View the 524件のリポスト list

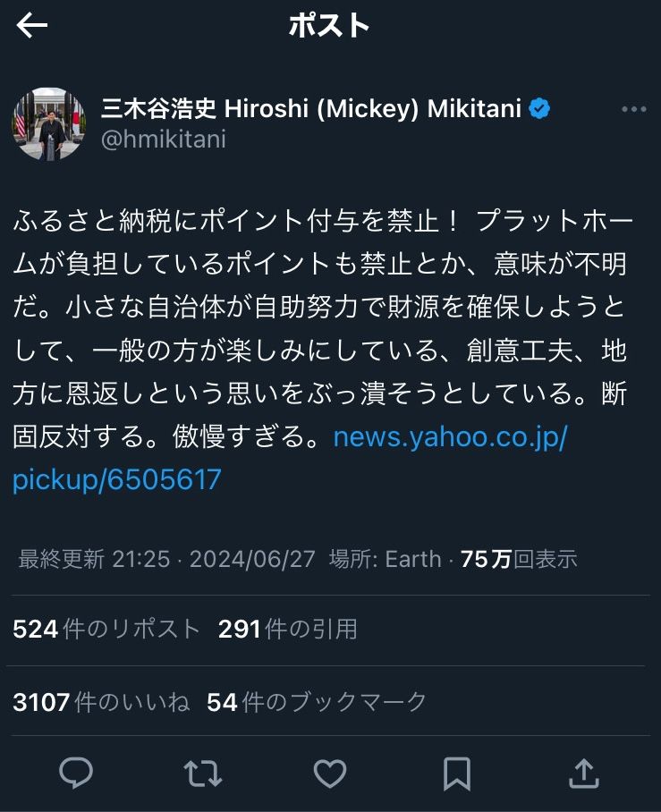[x=106, y=630]
